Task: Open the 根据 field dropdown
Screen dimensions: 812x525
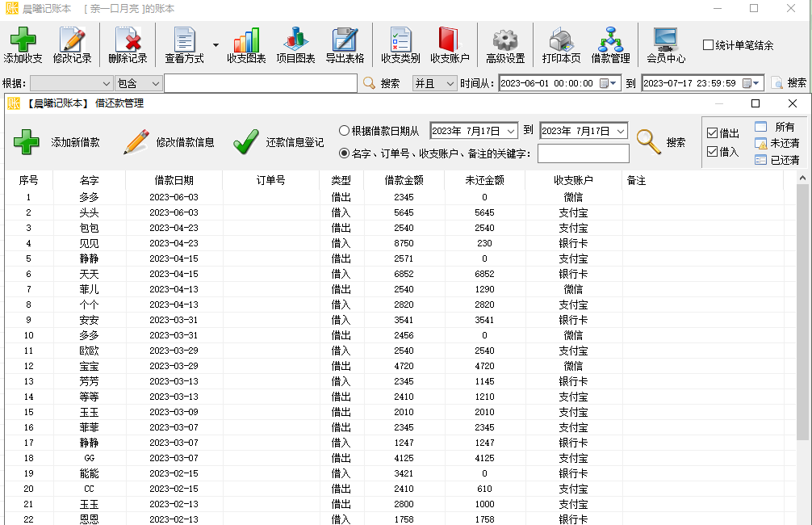Action: [72, 83]
